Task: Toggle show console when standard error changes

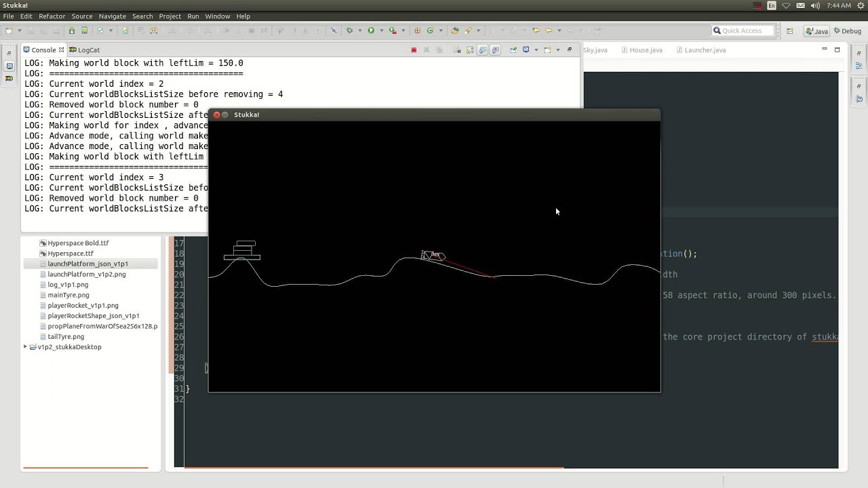Action: (495, 49)
